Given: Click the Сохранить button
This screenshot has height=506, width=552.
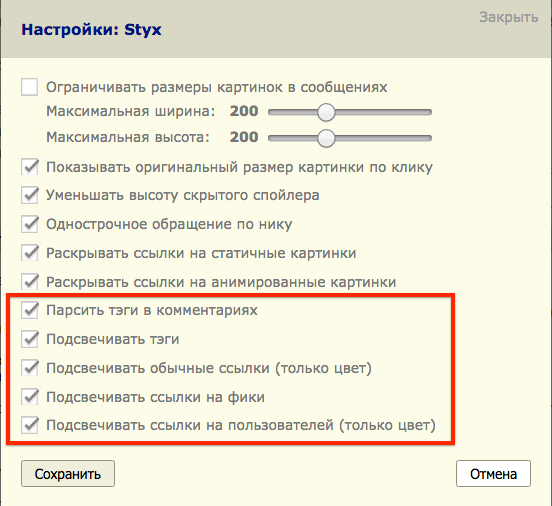Looking at the screenshot, I should tap(68, 474).
